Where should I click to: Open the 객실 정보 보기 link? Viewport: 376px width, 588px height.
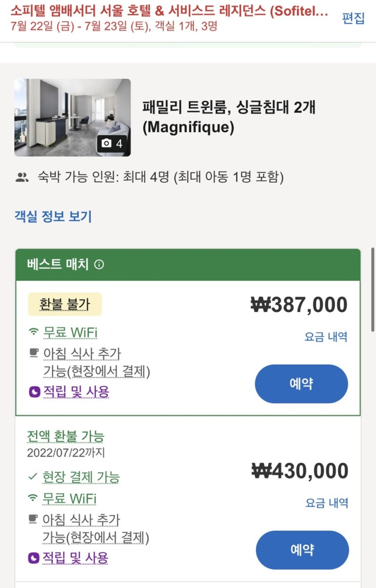[x=53, y=217]
